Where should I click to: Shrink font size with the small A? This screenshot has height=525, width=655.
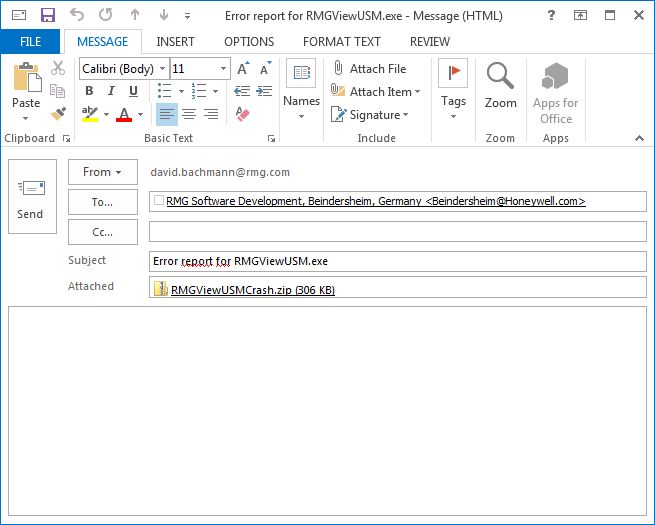265,68
